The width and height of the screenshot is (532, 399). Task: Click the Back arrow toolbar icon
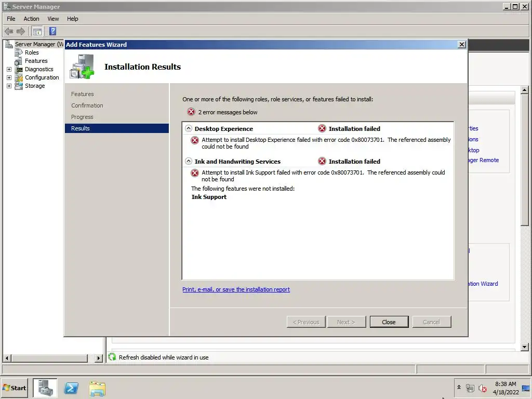tap(9, 32)
